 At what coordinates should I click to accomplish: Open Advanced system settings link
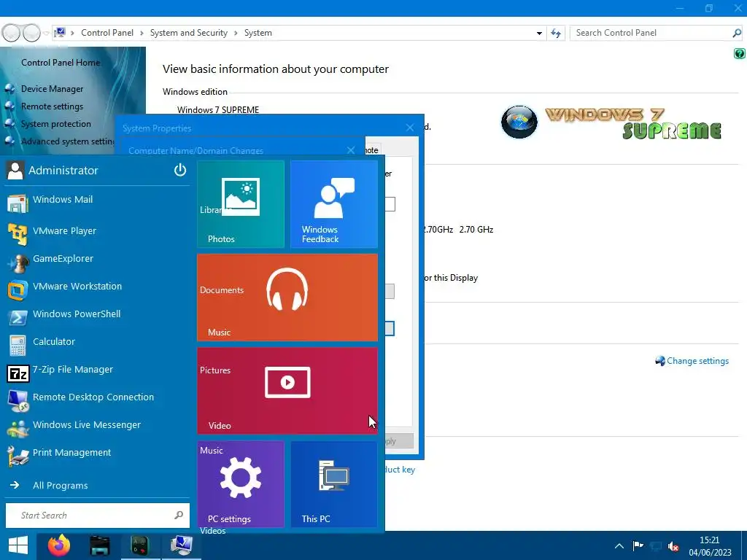[67, 141]
